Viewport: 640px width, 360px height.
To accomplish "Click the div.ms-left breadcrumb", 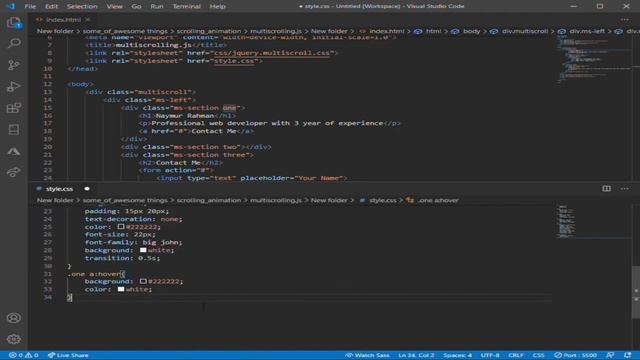I will 587,31.
